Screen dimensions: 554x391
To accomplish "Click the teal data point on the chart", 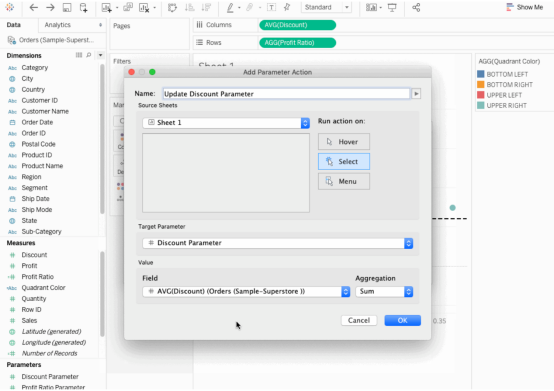I will click(453, 208).
